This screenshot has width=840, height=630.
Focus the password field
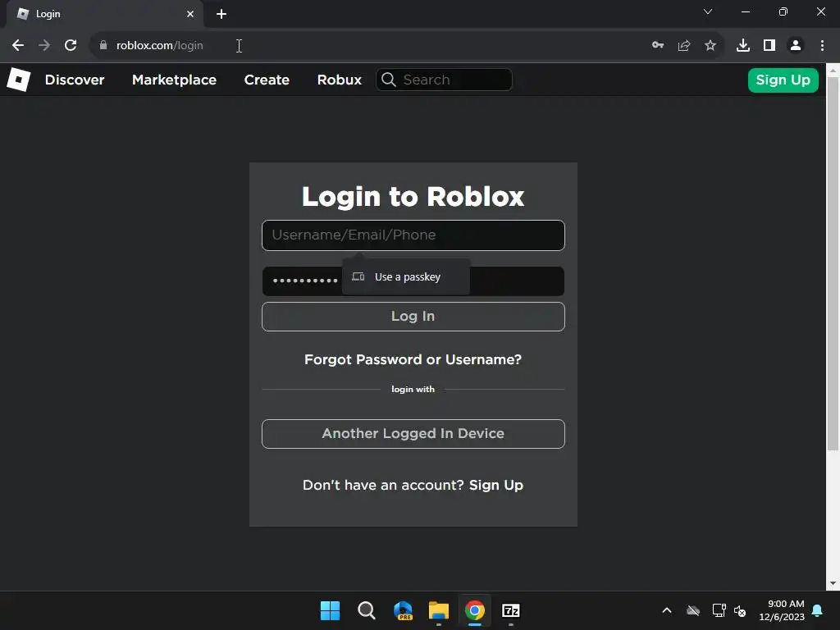[x=413, y=281]
